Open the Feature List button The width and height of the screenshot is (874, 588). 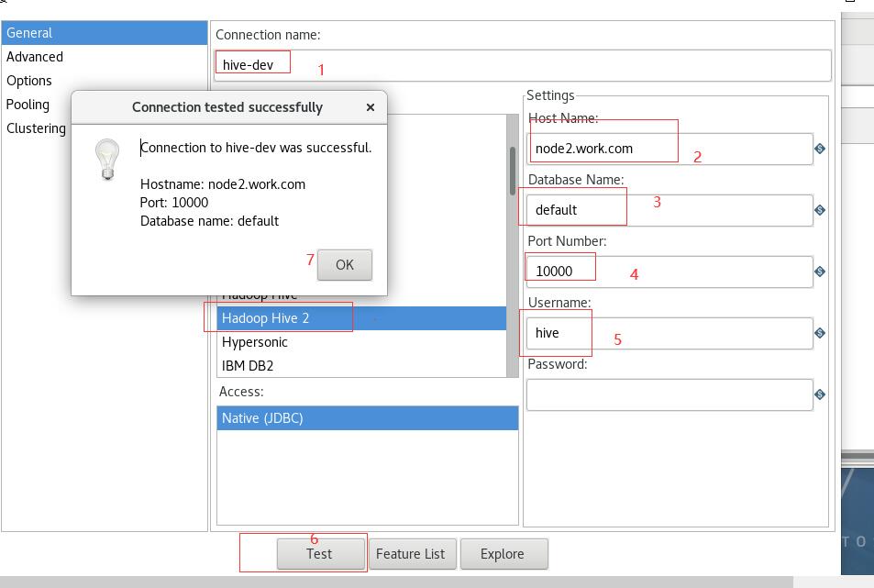coord(413,554)
